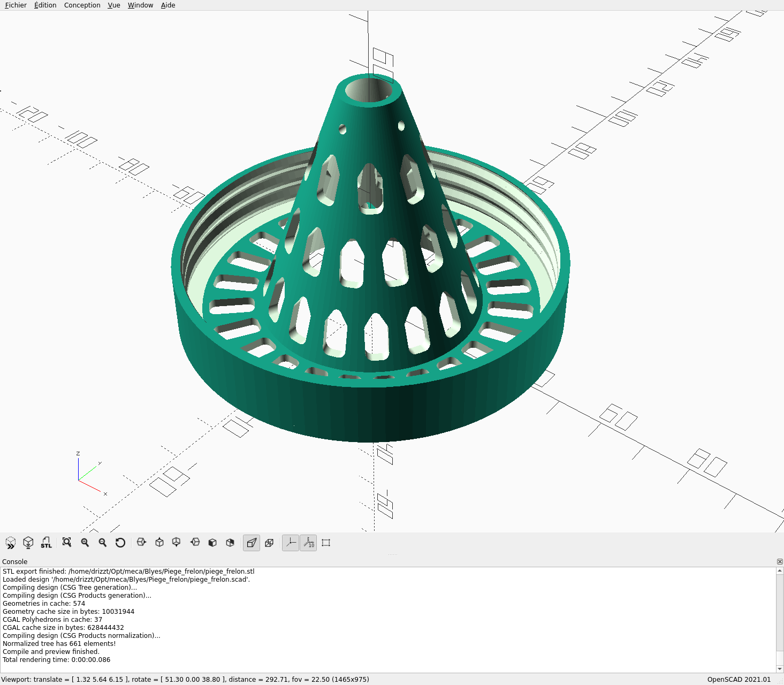Switch to the Right view cube icon
Viewport: 784px width, 685px height.
point(141,543)
